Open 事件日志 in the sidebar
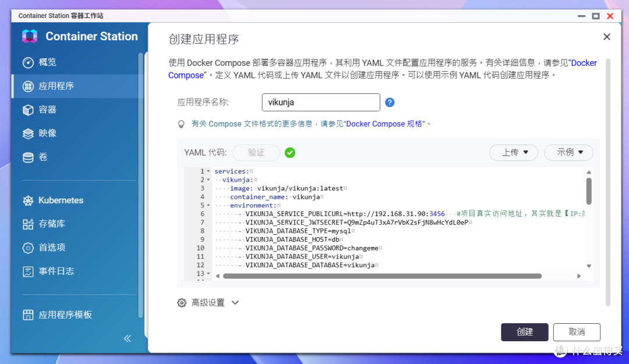 click(x=56, y=271)
